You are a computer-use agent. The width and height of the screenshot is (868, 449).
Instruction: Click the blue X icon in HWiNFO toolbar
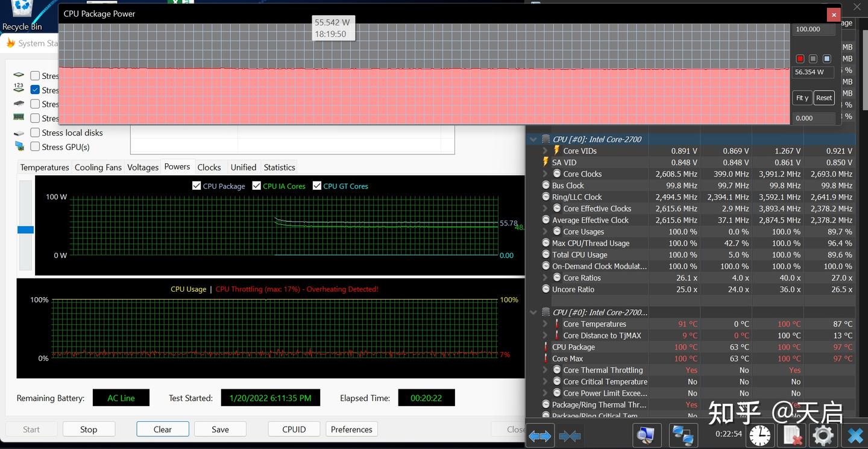click(855, 435)
